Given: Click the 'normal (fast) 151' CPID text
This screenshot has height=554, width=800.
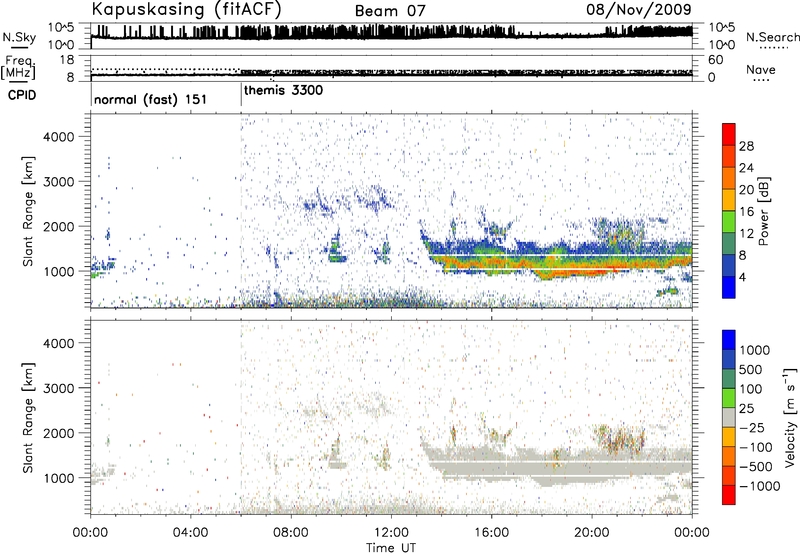Looking at the screenshot, I should [151, 99].
